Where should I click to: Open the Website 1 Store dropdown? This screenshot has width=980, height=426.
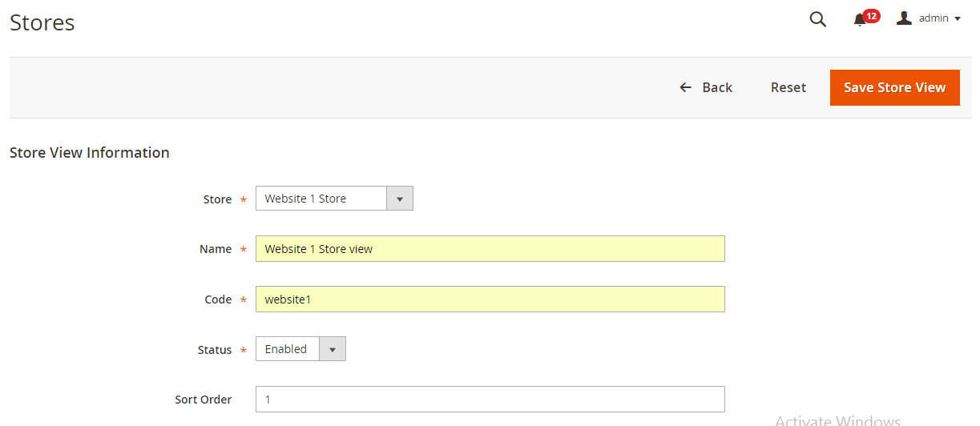[321, 199]
